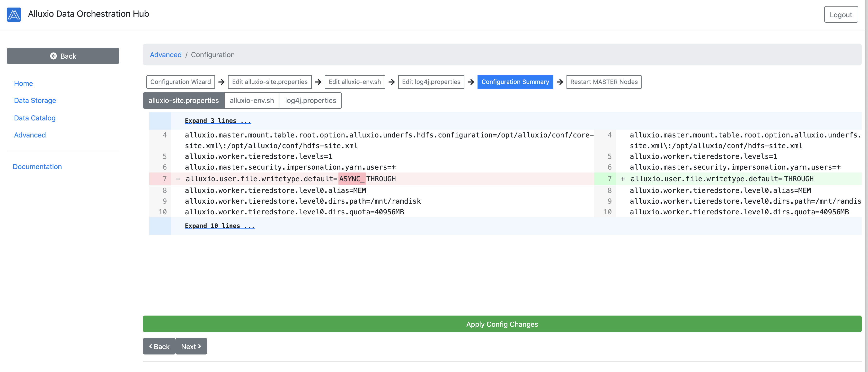
Task: Go to Edit alluxio-env.sh step
Action: click(354, 82)
